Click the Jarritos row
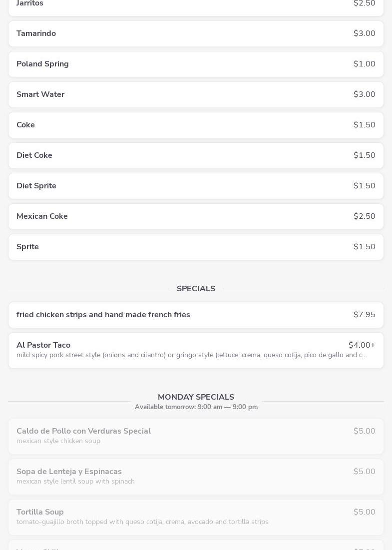The width and height of the screenshot is (392, 550). point(196,5)
